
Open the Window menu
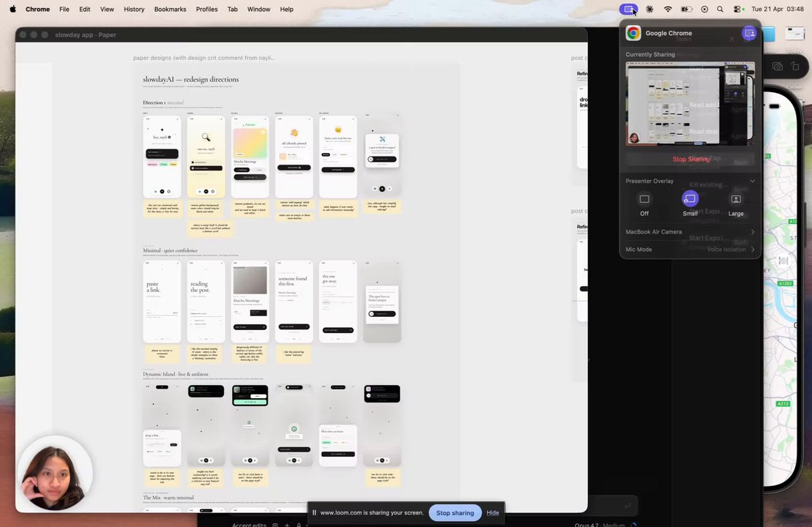(x=258, y=10)
